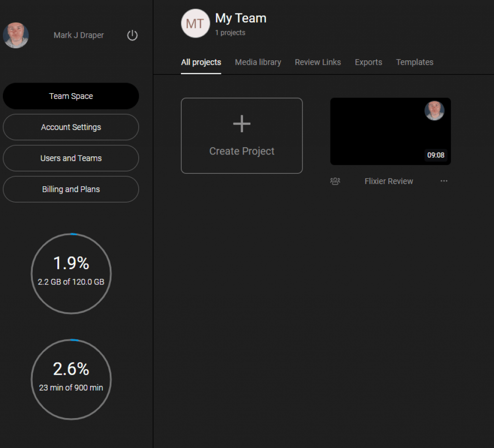Click the 09:08 duration badge
494x448 pixels.
[x=436, y=155]
